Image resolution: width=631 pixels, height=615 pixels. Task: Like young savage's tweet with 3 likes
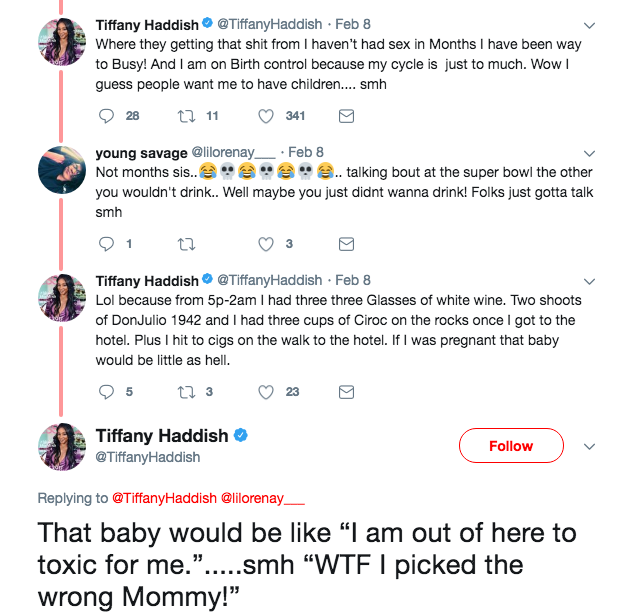point(267,243)
